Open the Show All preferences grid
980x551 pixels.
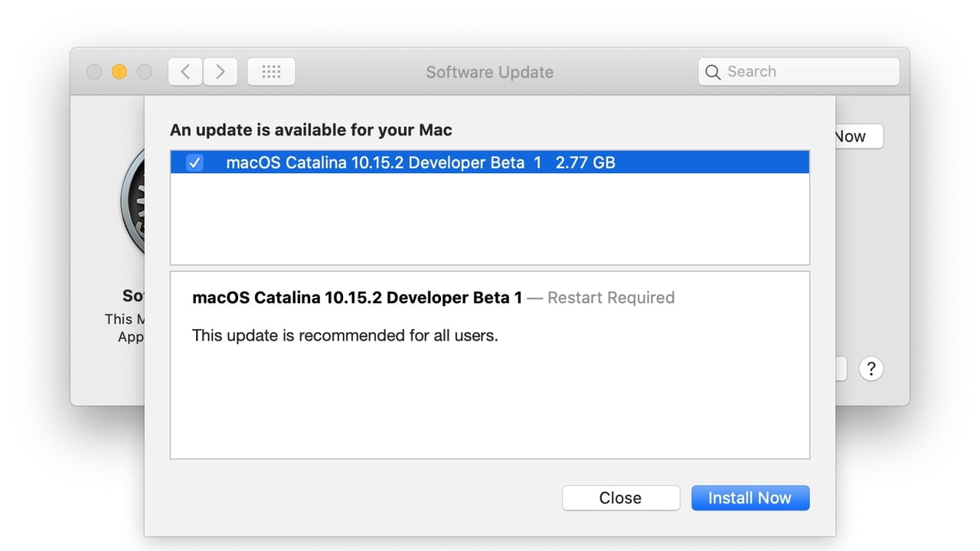click(x=271, y=72)
